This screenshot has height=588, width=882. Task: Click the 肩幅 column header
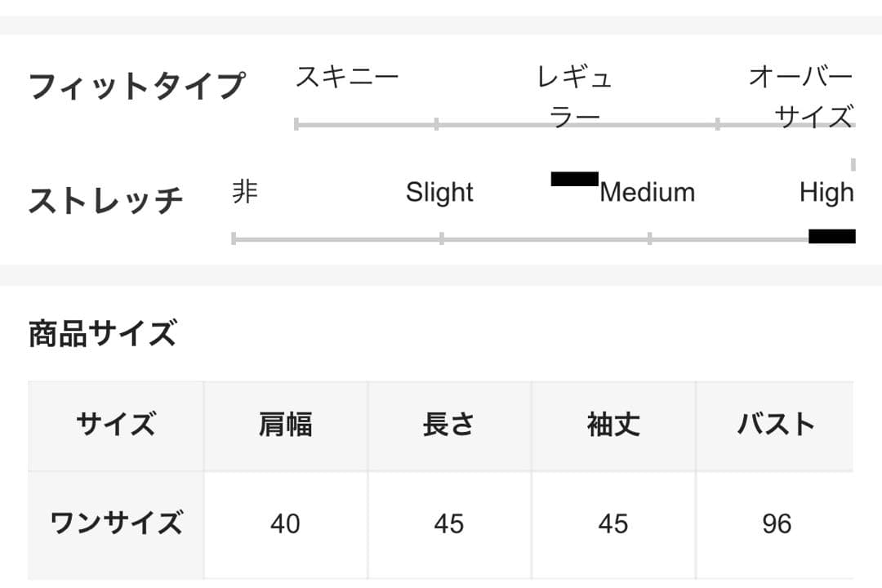tap(286, 425)
